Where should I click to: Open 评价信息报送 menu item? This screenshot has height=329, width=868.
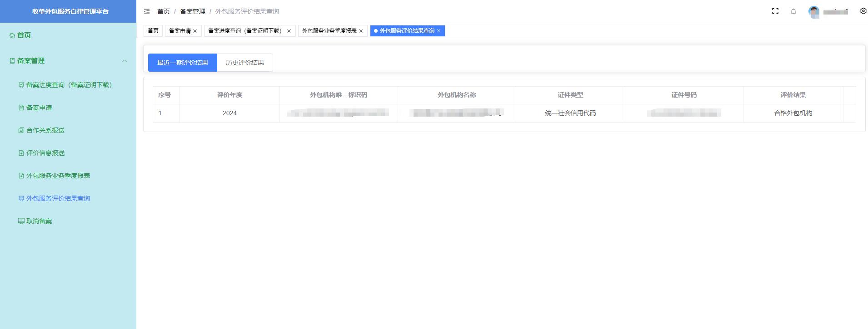(x=45, y=153)
